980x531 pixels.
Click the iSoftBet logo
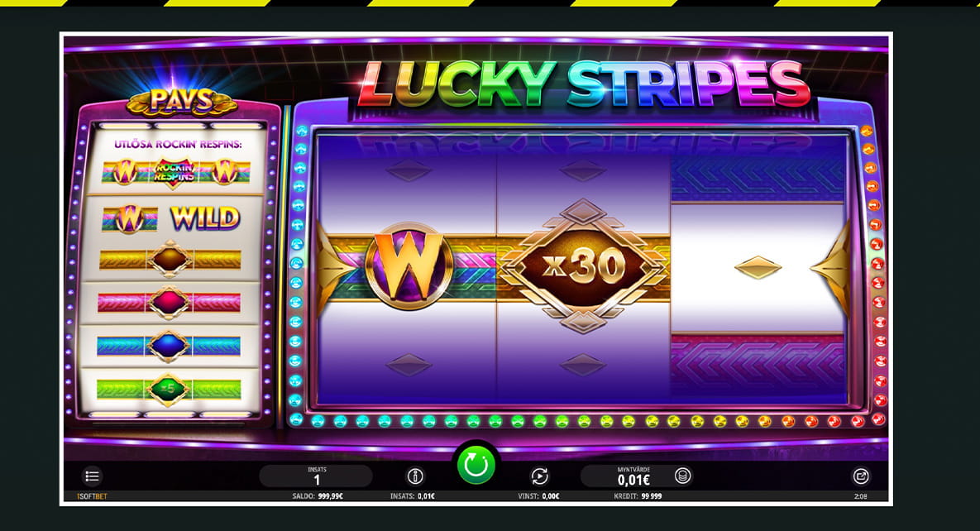(92, 496)
